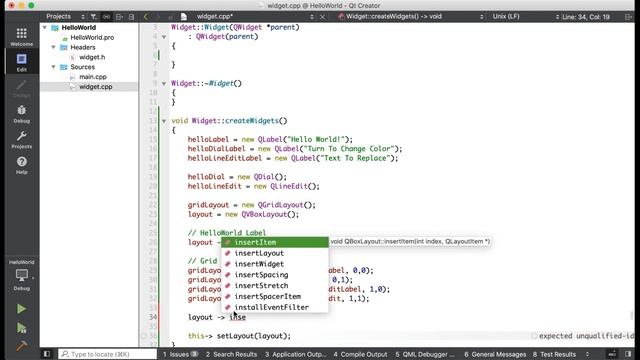Screen dimensions: 640x360
Task: Click the Type to locate search field
Action: point(107,354)
